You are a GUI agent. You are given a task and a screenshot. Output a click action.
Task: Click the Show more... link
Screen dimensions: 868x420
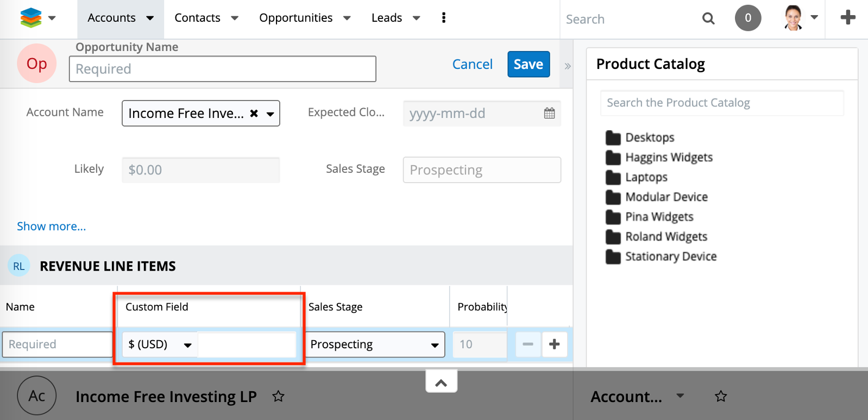pos(52,227)
